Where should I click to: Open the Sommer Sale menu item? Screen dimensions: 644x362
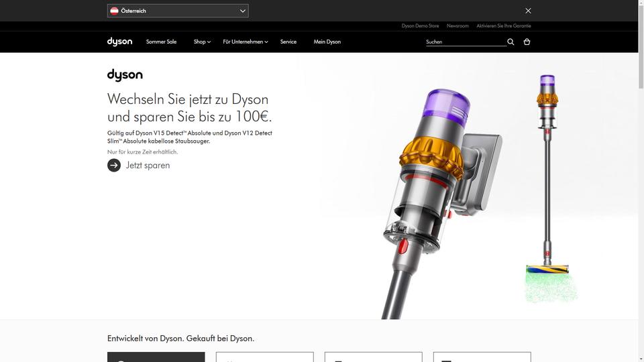(x=161, y=42)
